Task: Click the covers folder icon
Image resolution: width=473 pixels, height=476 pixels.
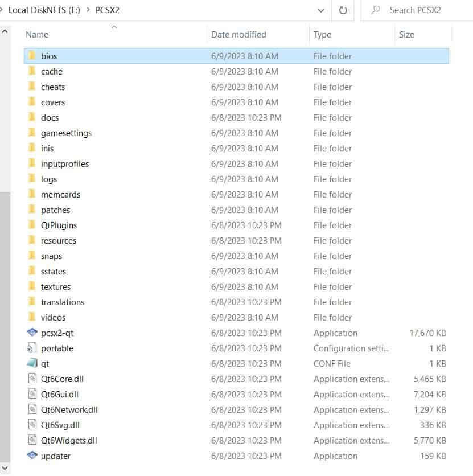Action: click(x=32, y=102)
